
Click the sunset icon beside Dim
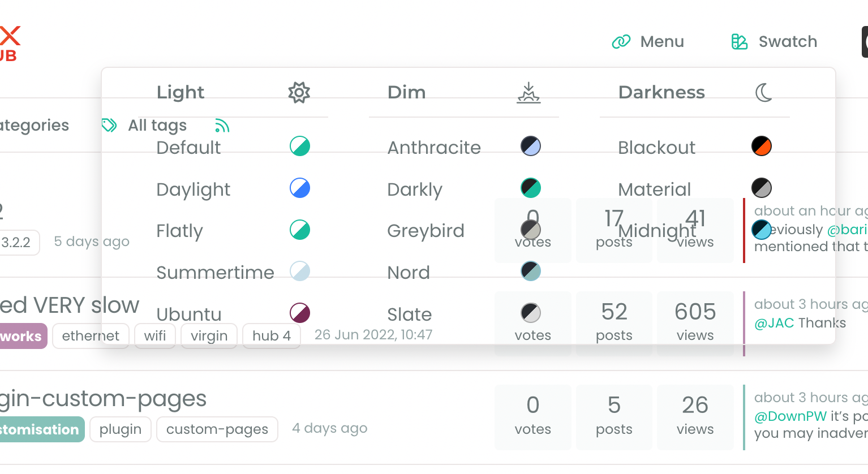coord(528,92)
